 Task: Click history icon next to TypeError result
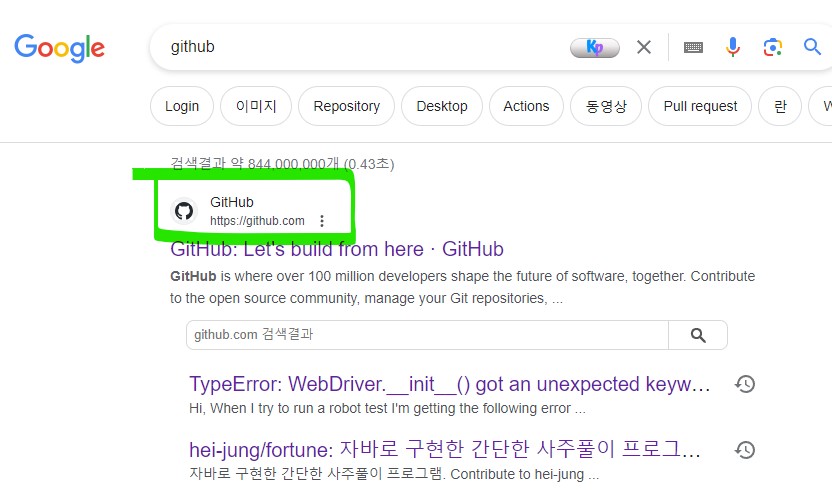(745, 384)
